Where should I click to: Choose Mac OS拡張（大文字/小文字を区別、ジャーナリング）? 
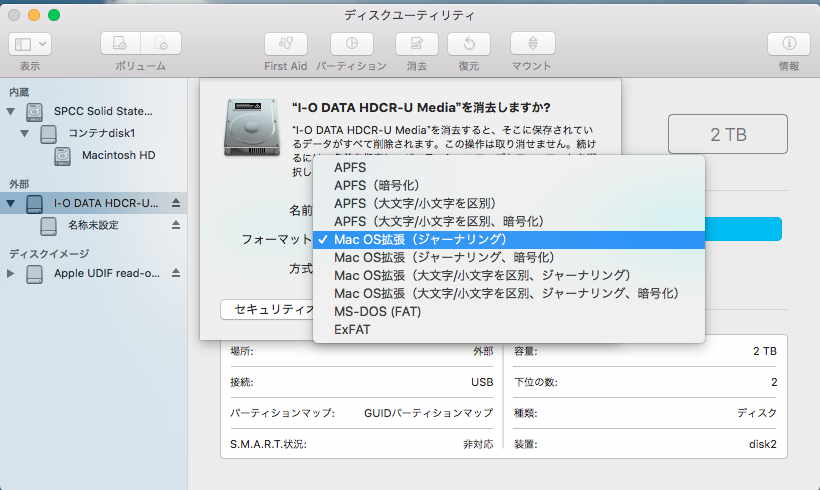coord(509,275)
